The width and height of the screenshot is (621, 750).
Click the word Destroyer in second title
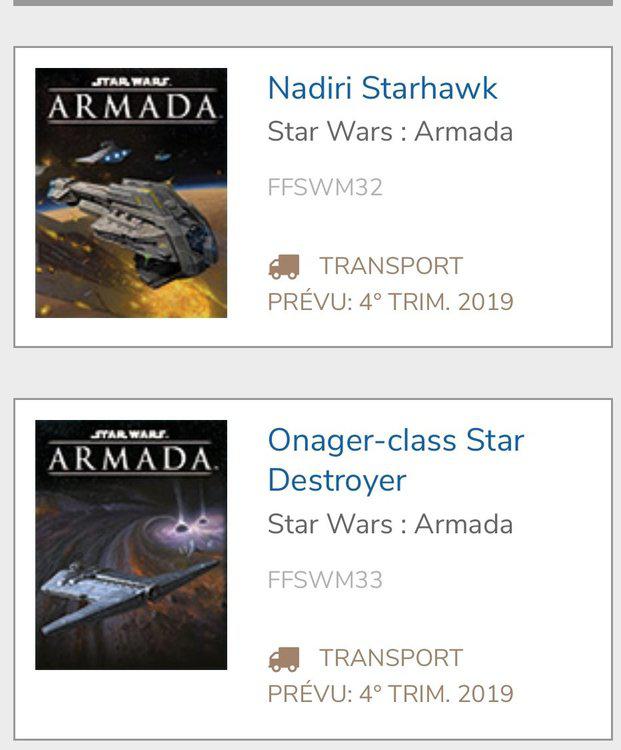pos(337,481)
